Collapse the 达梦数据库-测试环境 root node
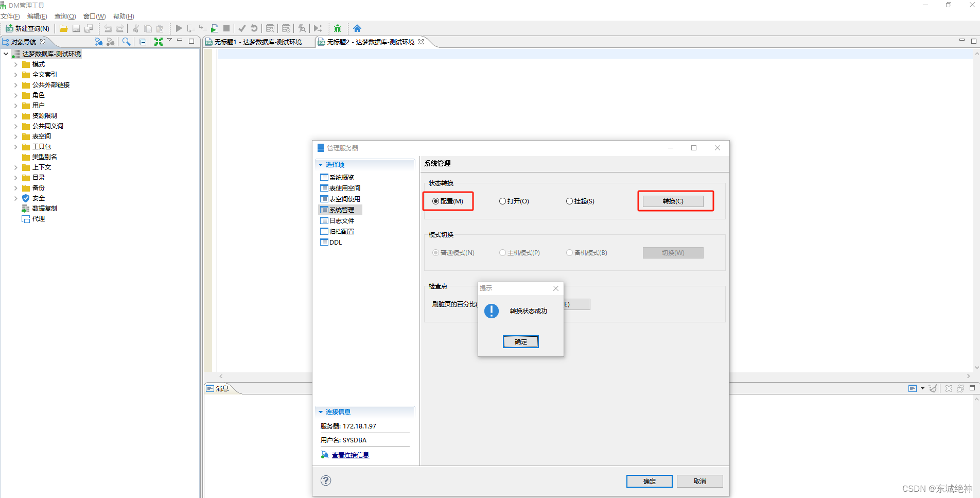Image resolution: width=980 pixels, height=498 pixels. tap(6, 54)
